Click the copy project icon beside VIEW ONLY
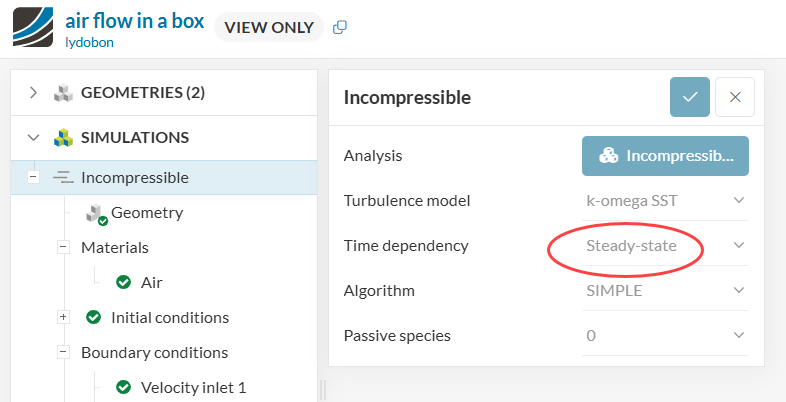The image size is (786, 402). pos(340,28)
